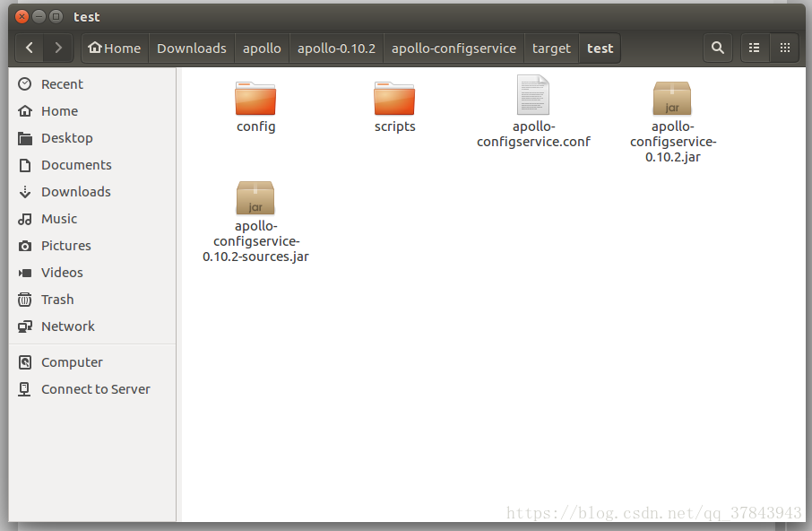Jump to apollo-configservice in the path bar
The image size is (812, 531).
[454, 48]
